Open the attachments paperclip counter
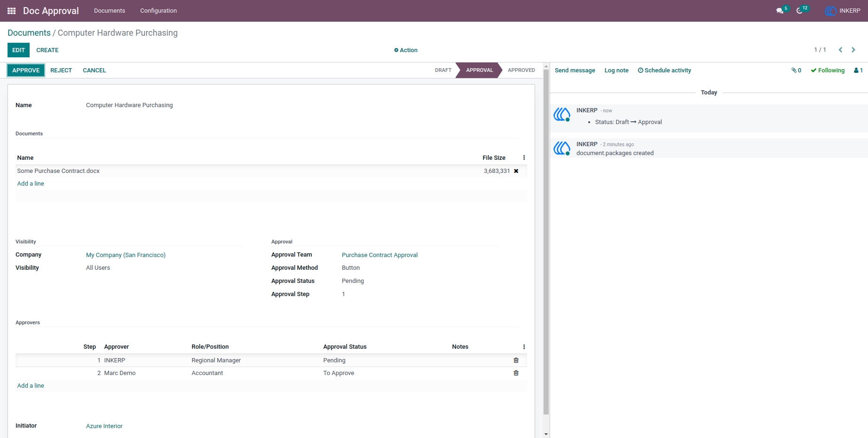Image resolution: width=868 pixels, height=438 pixels. (x=797, y=70)
